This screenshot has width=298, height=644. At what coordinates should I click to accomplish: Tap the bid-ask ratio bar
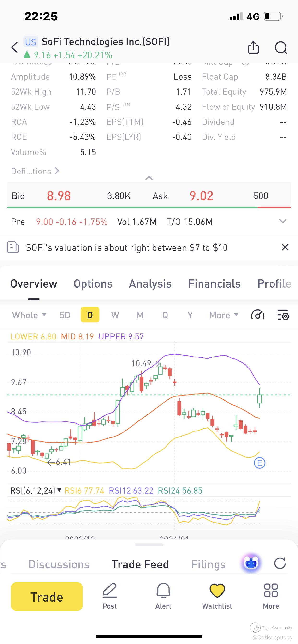click(x=149, y=207)
